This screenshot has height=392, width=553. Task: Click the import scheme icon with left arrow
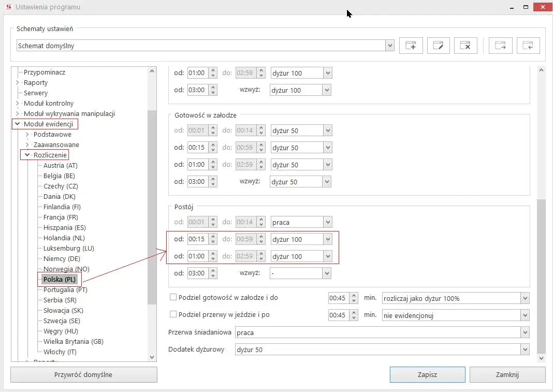coord(528,46)
